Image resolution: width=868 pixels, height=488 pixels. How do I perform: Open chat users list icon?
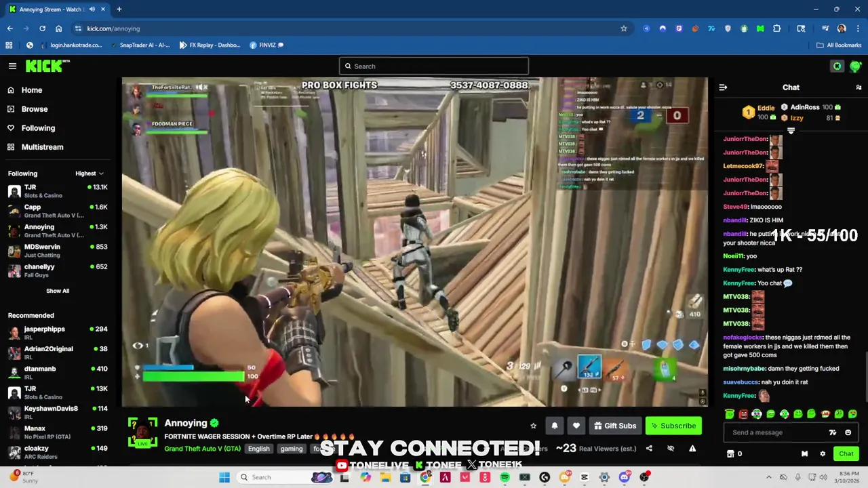[859, 87]
